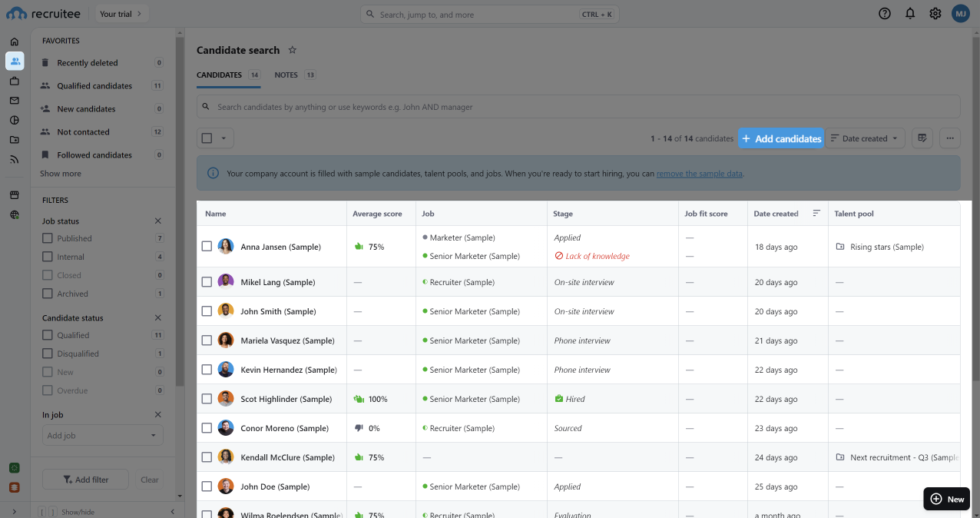Open the select-all checkbox dropdown arrow
980x518 pixels.
tap(223, 138)
